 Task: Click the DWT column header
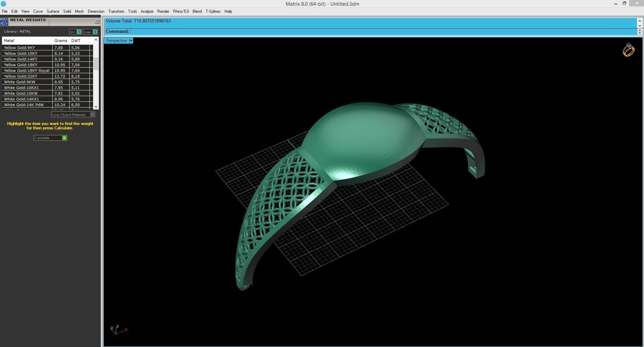click(x=79, y=41)
